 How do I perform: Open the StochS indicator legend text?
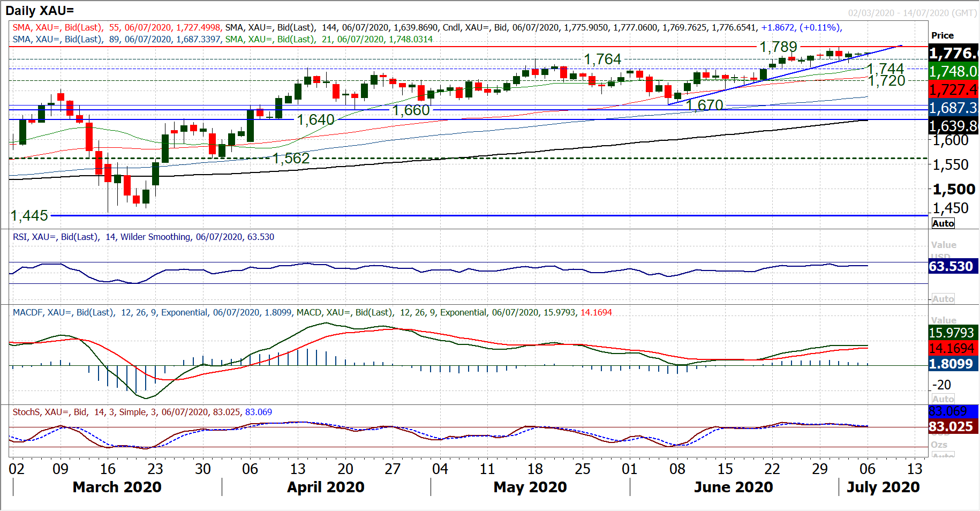142,412
